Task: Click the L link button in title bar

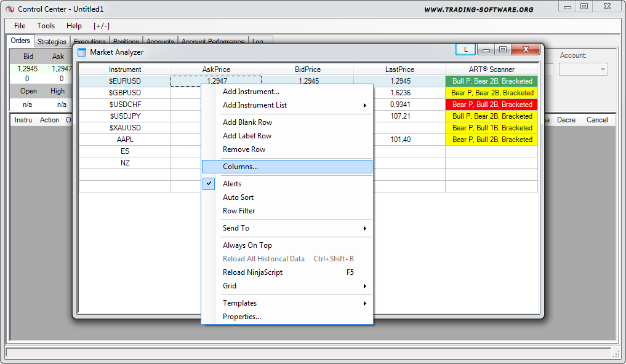Action: tap(465, 49)
